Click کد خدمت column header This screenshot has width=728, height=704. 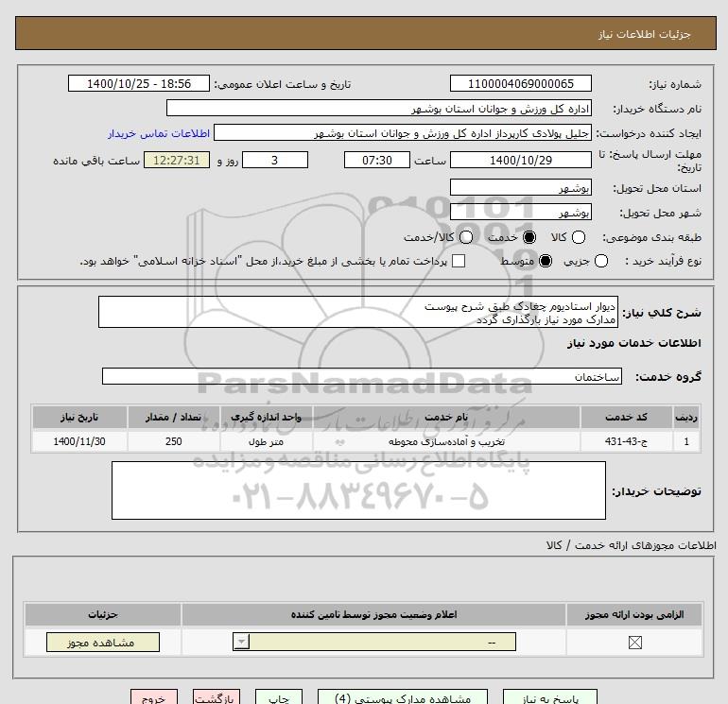pyautogui.click(x=626, y=417)
